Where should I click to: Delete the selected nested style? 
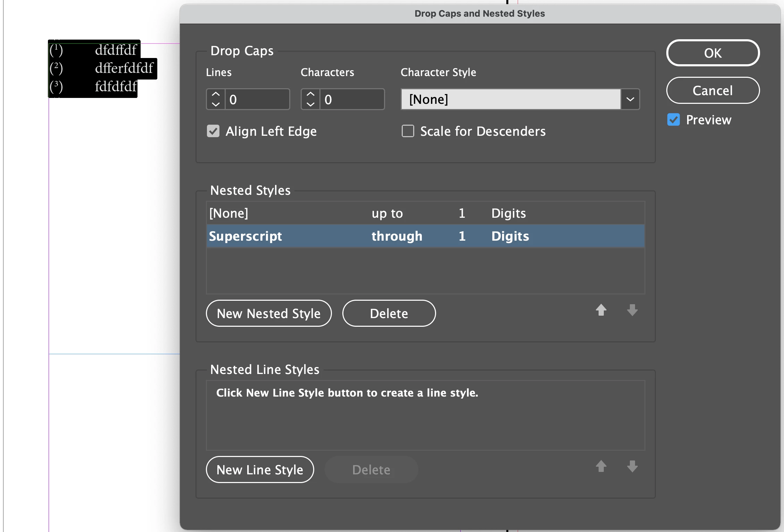click(x=389, y=314)
